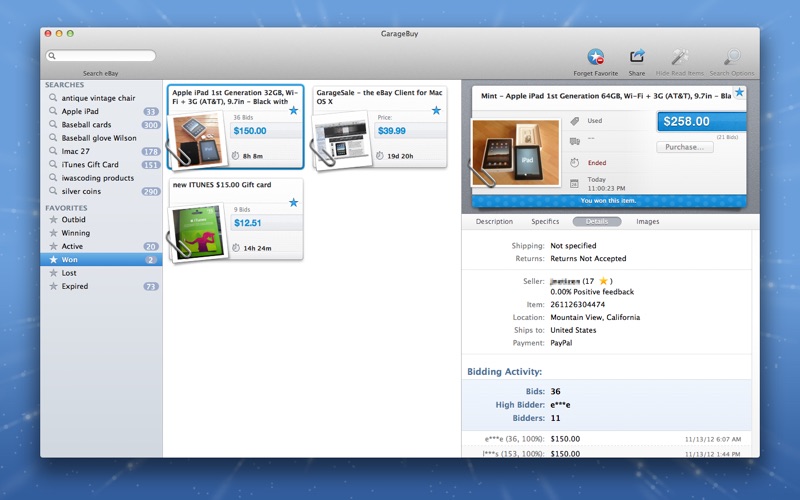Switch to the Description tab
This screenshot has width=800, height=500.
494,221
